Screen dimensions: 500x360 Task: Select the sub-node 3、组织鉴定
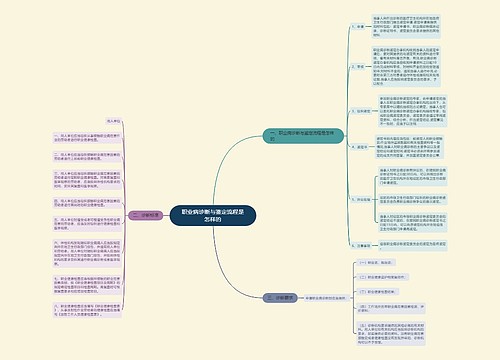(361, 111)
